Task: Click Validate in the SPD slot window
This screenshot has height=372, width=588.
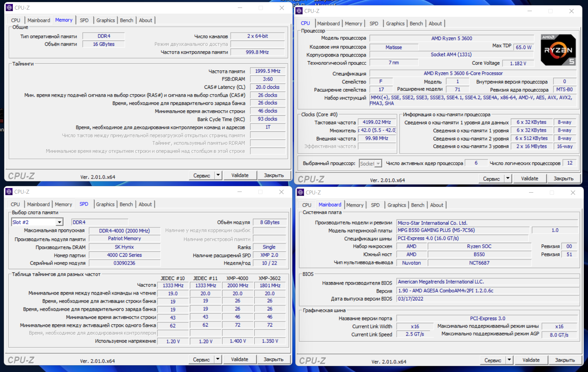Action: (x=240, y=359)
